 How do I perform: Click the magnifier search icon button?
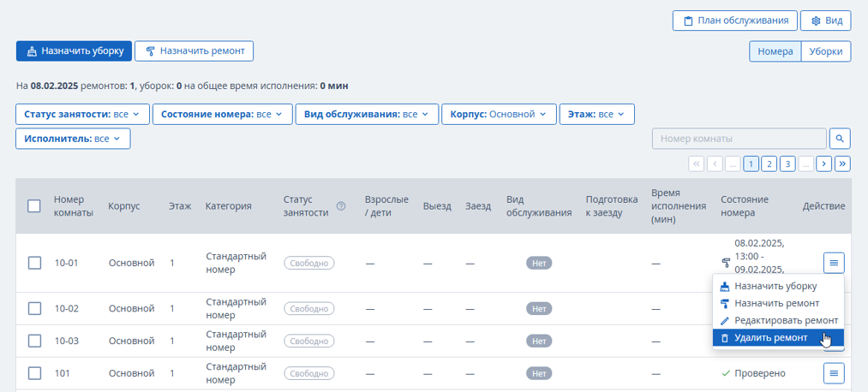840,139
